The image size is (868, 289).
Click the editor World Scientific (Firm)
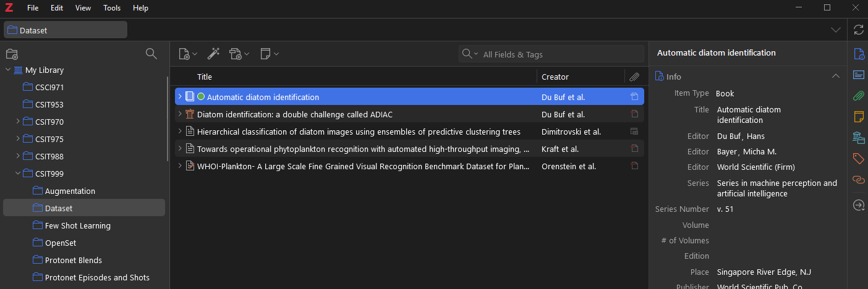756,167
